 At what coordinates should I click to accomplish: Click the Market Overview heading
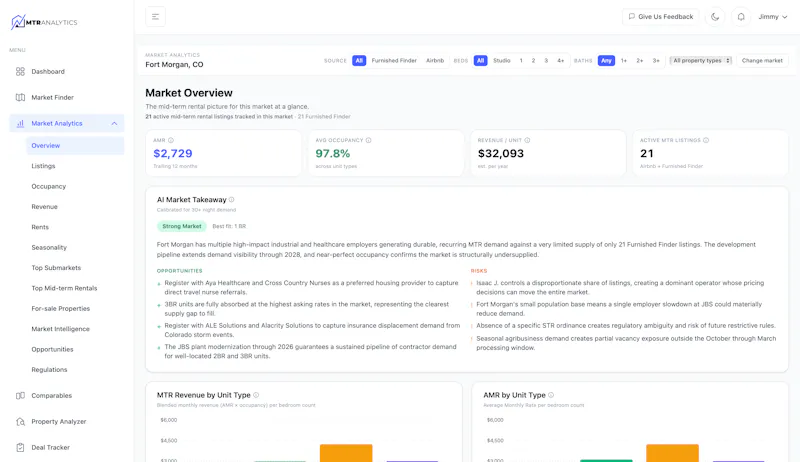pos(189,93)
